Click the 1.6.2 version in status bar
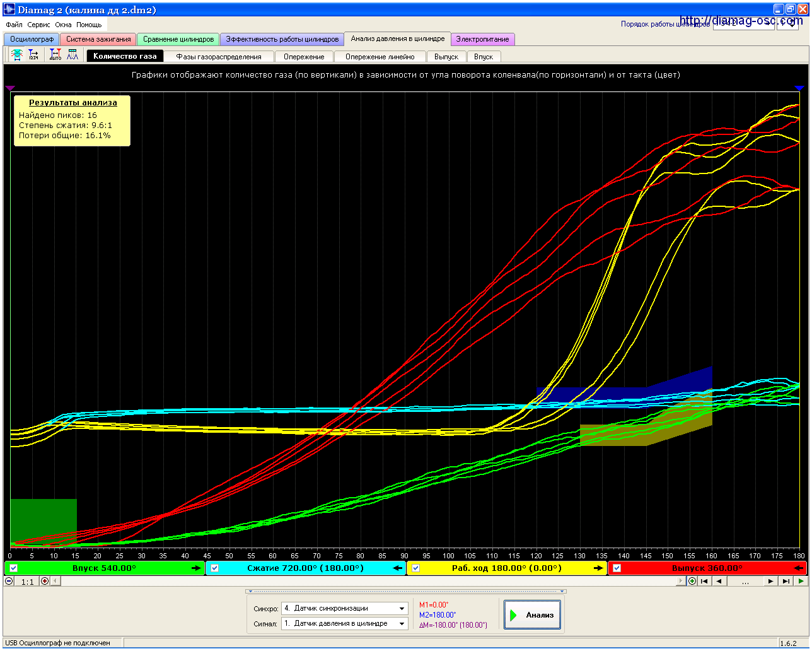The width and height of the screenshot is (812, 651). (788, 643)
